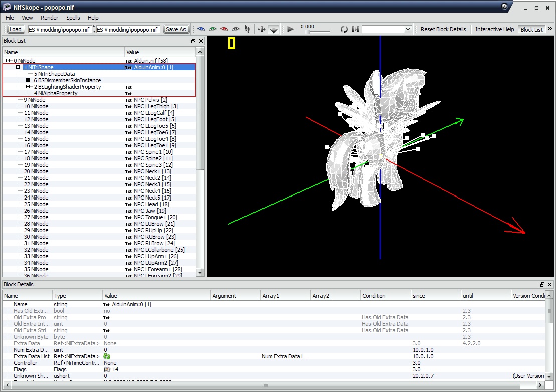Open the View menu
The height and width of the screenshot is (392, 556).
(27, 18)
